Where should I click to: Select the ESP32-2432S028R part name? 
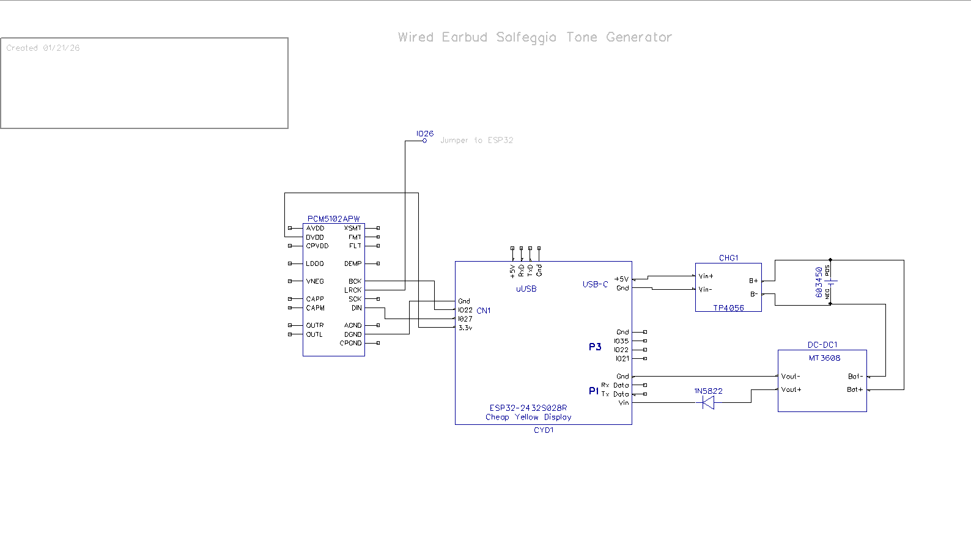[528, 408]
